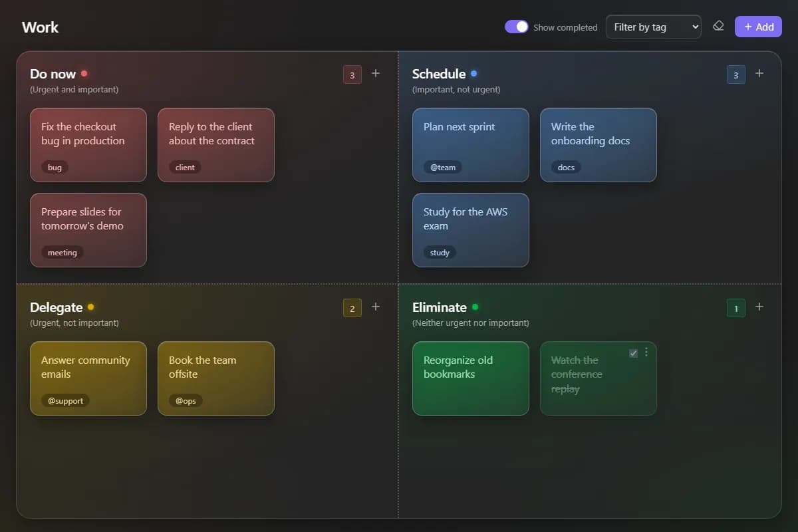Click the Important, not urgent subtitle
Viewport: 798px width, 532px height.
tap(456, 89)
